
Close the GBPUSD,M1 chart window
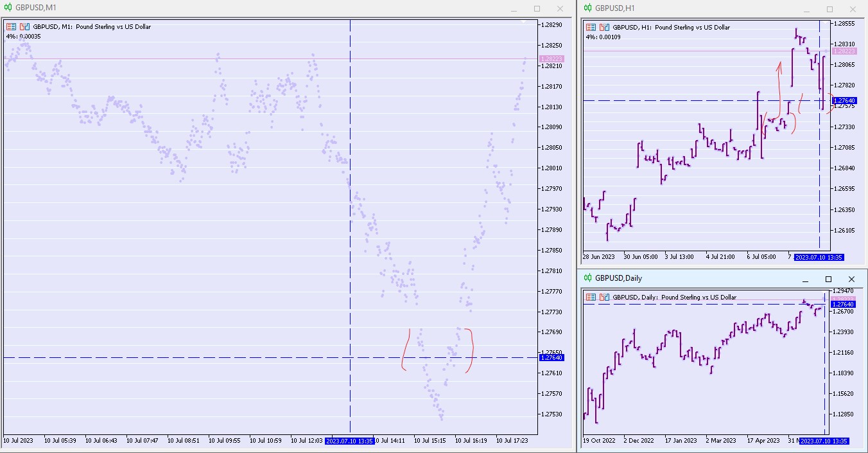click(560, 9)
